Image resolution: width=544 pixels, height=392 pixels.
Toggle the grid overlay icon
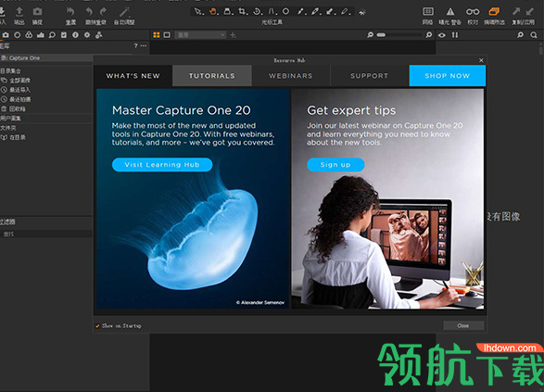[428, 11]
